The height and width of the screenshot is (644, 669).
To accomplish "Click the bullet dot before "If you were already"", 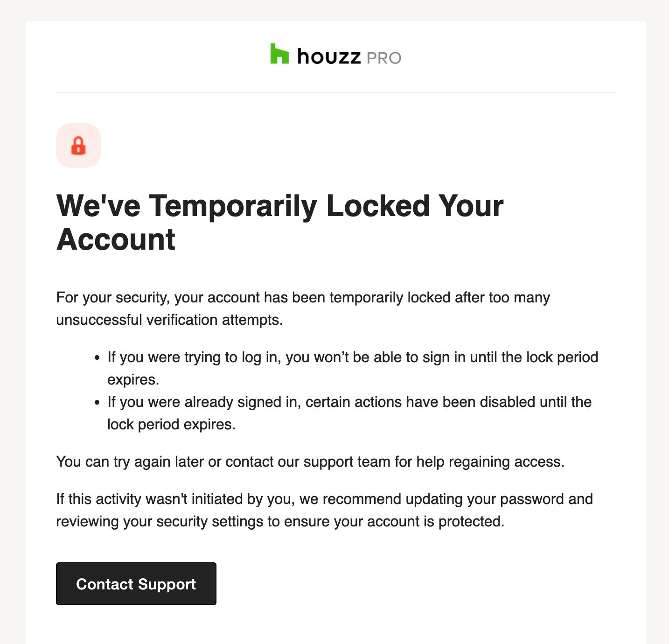I will click(x=97, y=403).
